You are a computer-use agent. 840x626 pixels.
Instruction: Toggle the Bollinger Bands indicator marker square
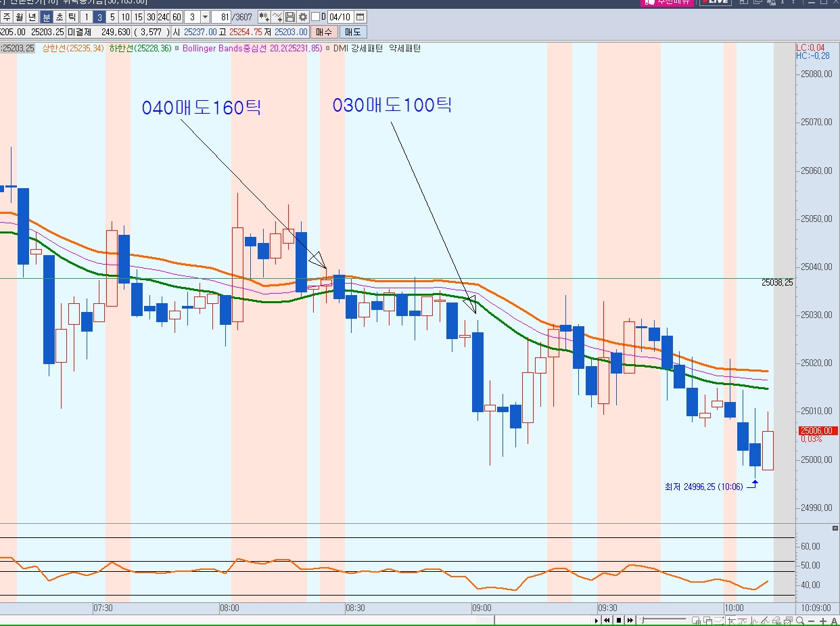click(x=179, y=49)
